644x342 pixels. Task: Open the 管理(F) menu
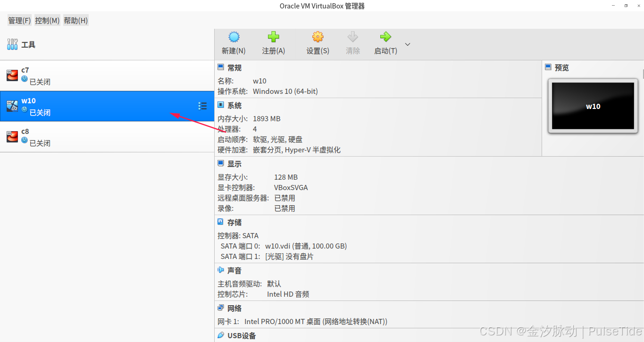(x=19, y=20)
